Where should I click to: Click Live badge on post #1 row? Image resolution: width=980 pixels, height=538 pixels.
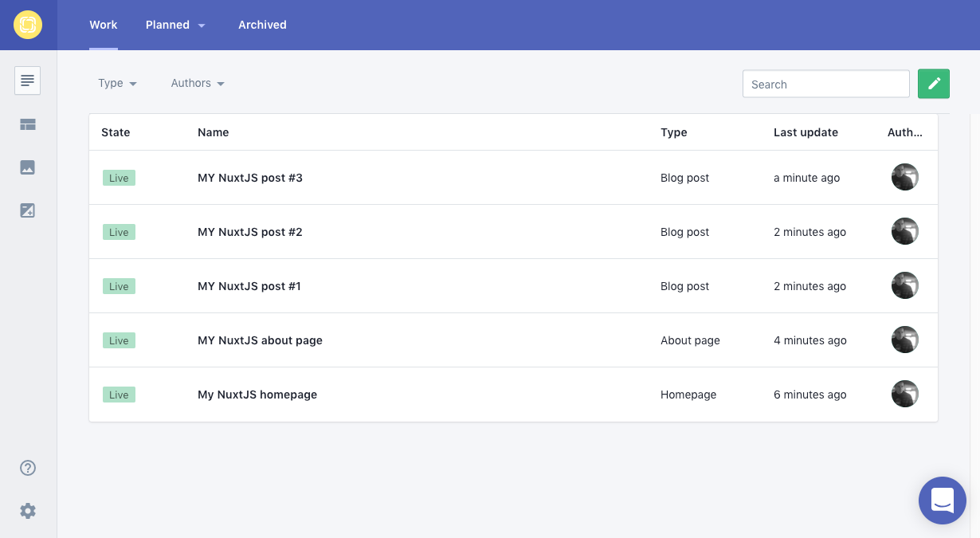click(119, 286)
